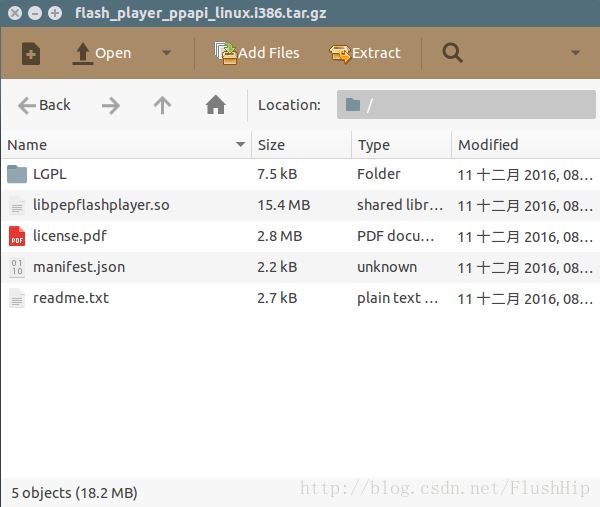
Task: Click the manifest.json binary file icon
Action: click(x=17, y=267)
